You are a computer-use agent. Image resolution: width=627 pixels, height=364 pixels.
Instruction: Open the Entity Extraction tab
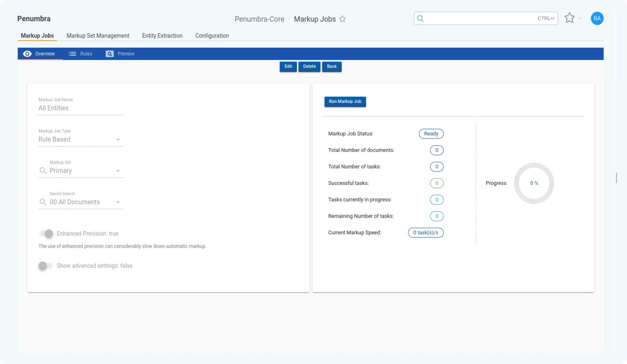coord(162,36)
